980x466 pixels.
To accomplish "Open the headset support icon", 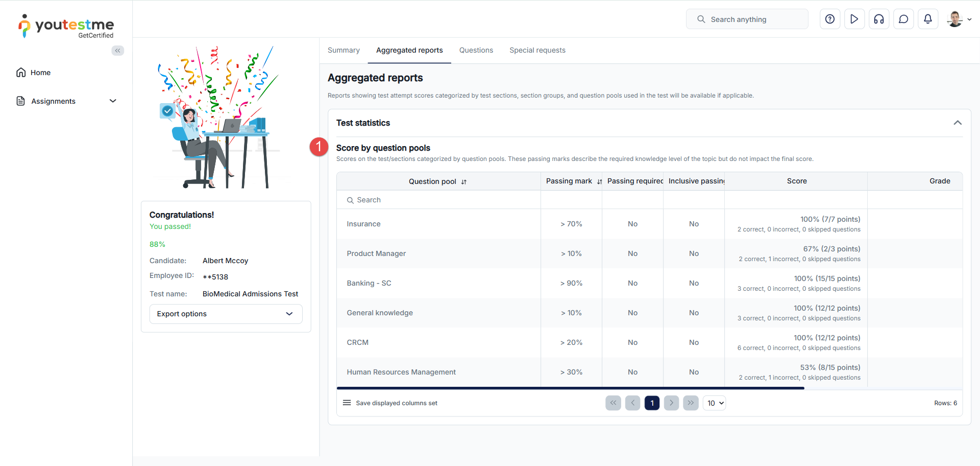I will pos(879,19).
